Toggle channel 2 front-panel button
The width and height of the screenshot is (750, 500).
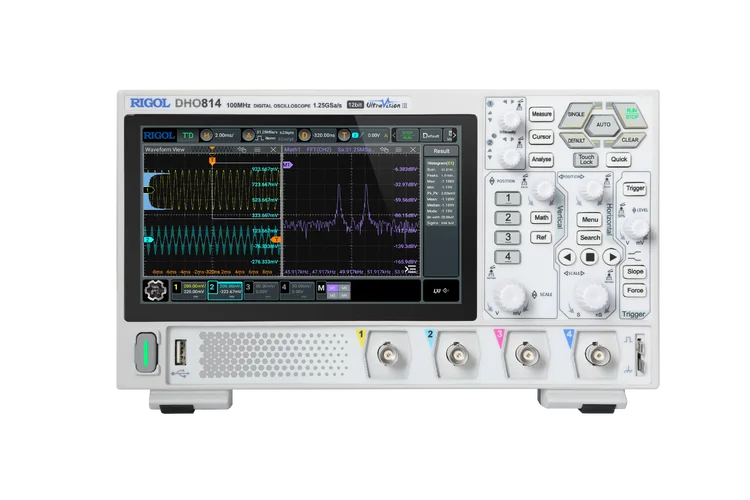point(508,218)
